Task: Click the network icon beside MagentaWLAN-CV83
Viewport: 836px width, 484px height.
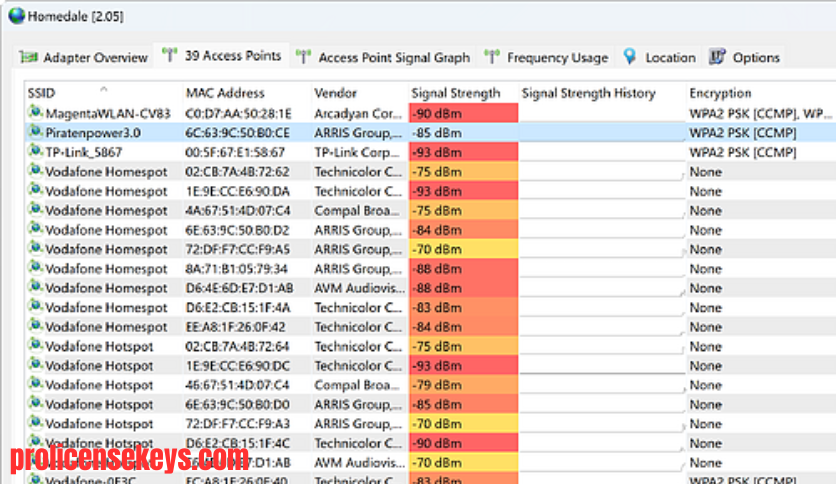Action: pyautogui.click(x=35, y=112)
